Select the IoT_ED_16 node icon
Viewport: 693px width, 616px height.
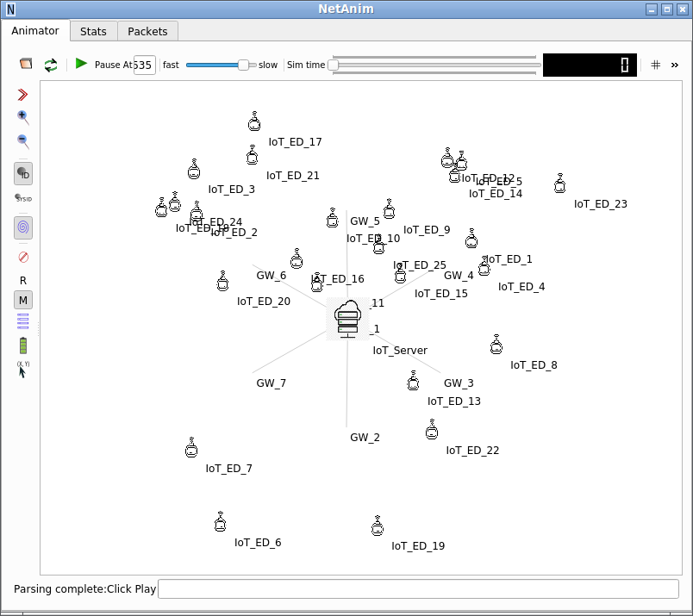(x=297, y=258)
